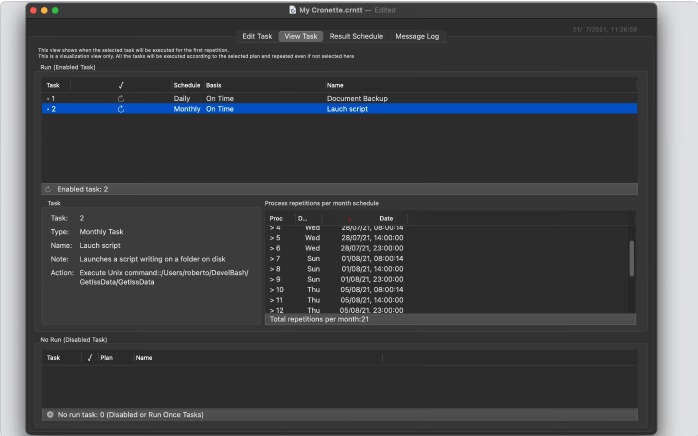The height and width of the screenshot is (436, 698).
Task: Sort run list by Name column
Action: click(335, 85)
